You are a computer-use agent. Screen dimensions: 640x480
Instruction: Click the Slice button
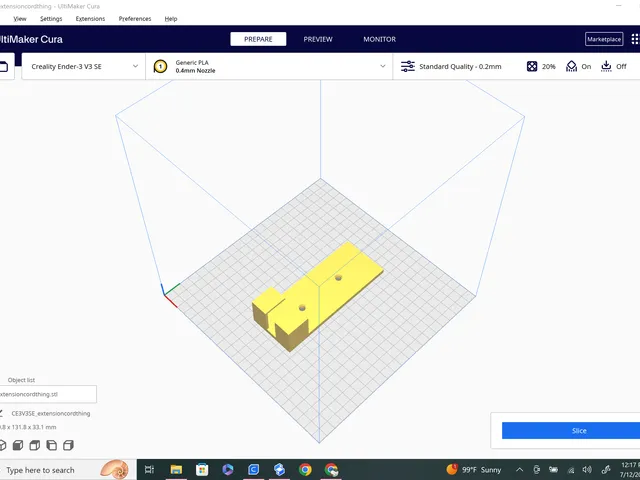click(571, 431)
